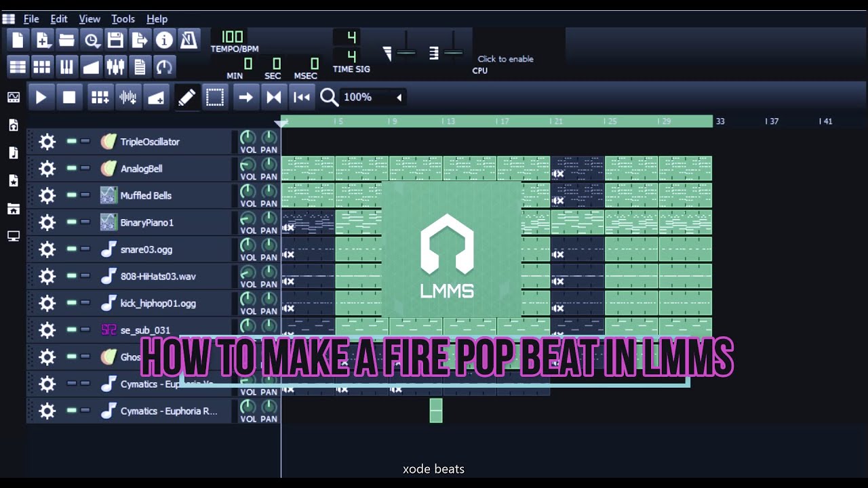868x488 pixels.
Task: Toggle loop points button
Action: click(274, 98)
